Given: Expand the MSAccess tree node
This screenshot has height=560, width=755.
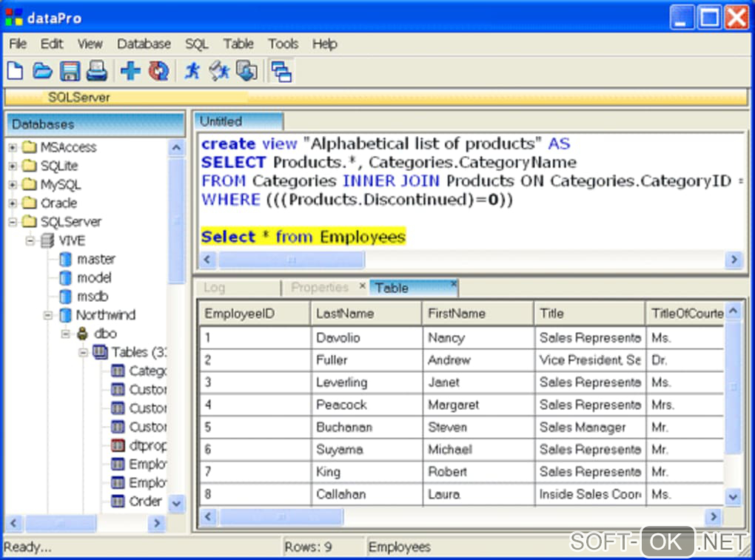Looking at the screenshot, I should pyautogui.click(x=13, y=147).
